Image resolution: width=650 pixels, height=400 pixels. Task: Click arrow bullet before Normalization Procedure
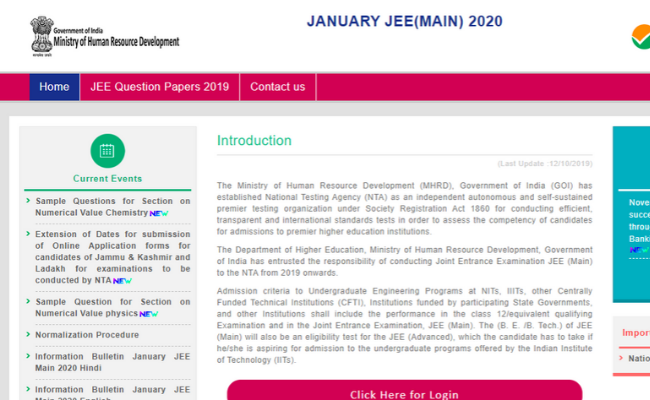click(x=26, y=335)
